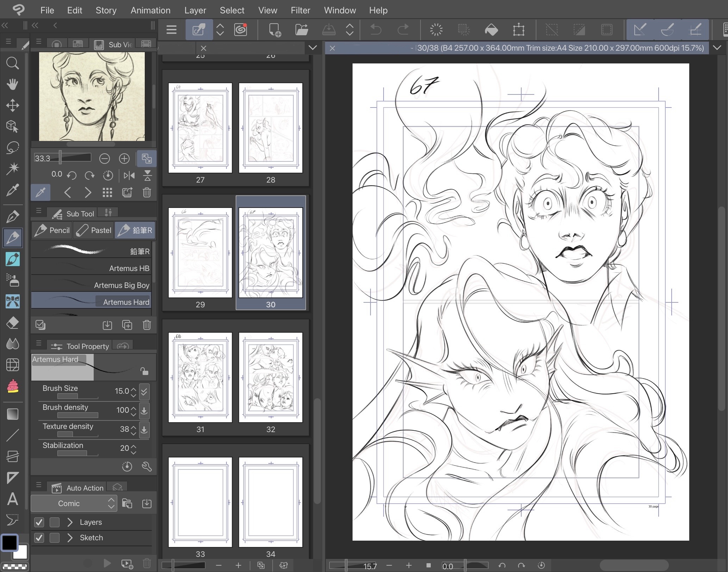Select the Zoom magnifier tool
The image size is (728, 572).
tap(13, 63)
